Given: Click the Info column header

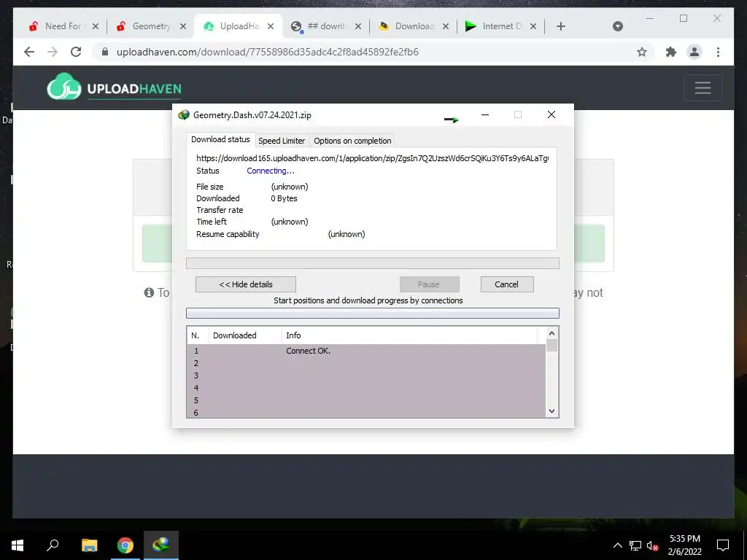Looking at the screenshot, I should tap(410, 335).
